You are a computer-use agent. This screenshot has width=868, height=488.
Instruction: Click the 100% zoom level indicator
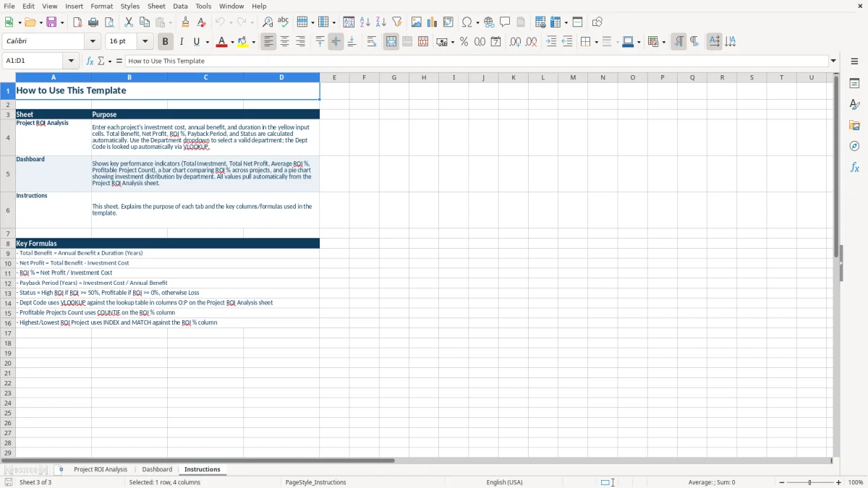click(x=856, y=482)
